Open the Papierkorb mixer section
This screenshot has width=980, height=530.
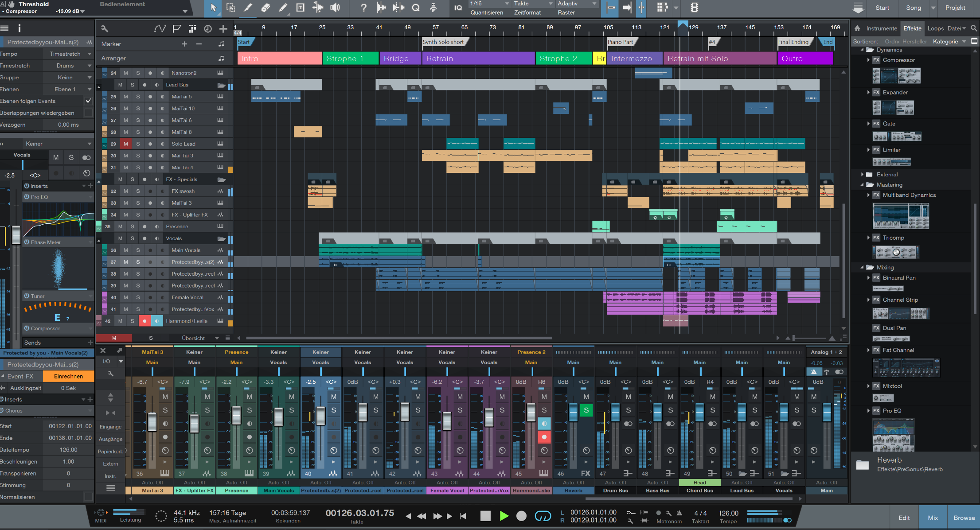110,452
